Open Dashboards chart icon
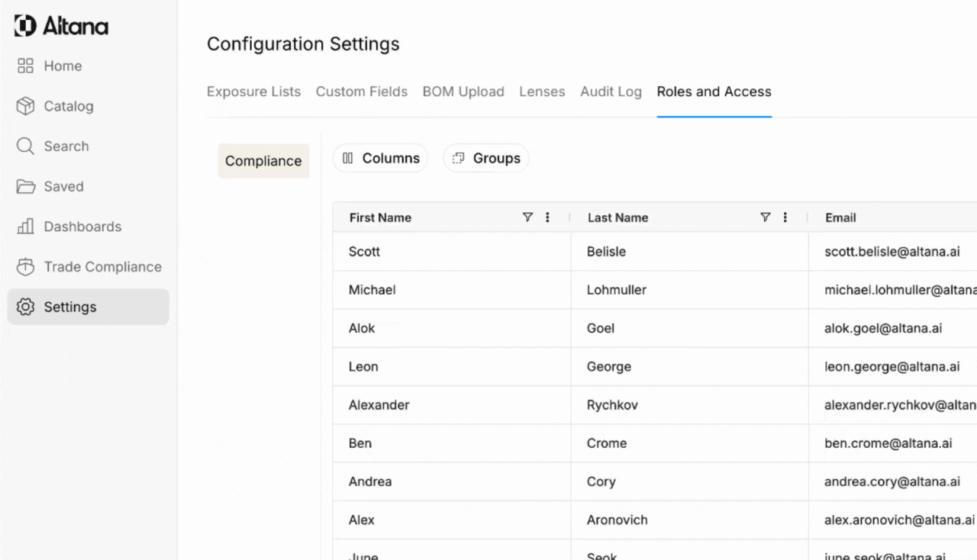Viewport: 977px width, 560px height. 25,227
